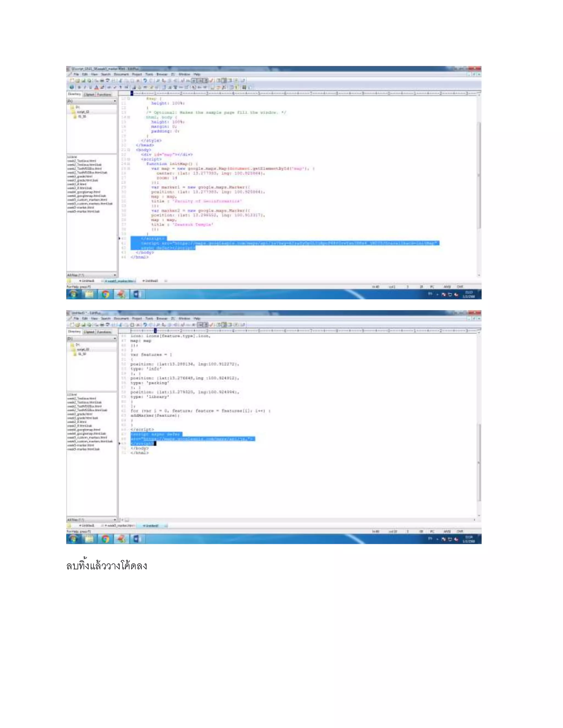Collapse the function initMap fold marker
Viewport: 563px width, 728px height.
pos(128,164)
